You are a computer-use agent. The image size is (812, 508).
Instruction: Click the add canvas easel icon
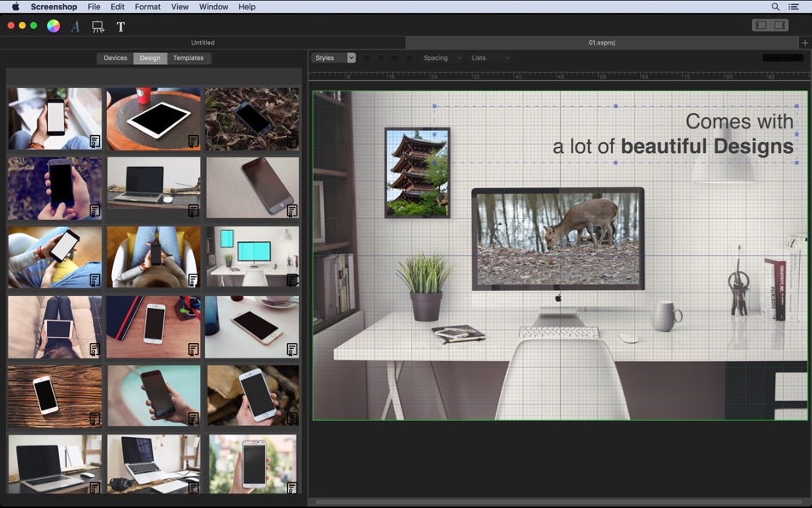click(98, 27)
